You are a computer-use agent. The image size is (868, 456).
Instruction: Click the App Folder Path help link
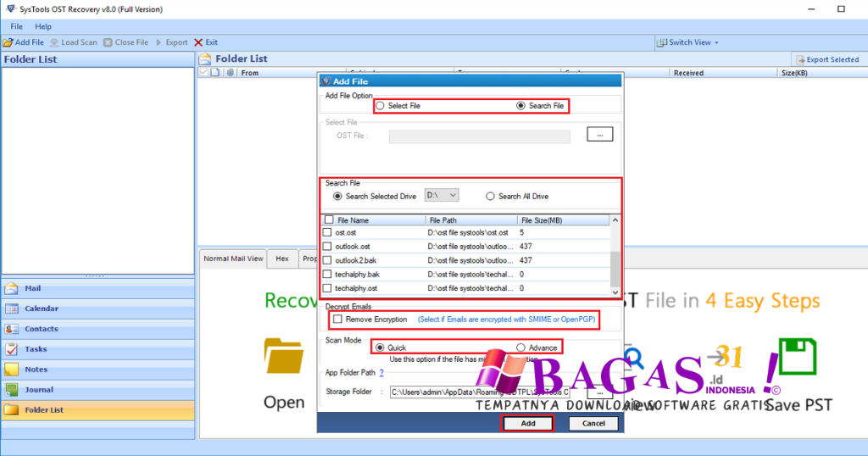point(381,373)
